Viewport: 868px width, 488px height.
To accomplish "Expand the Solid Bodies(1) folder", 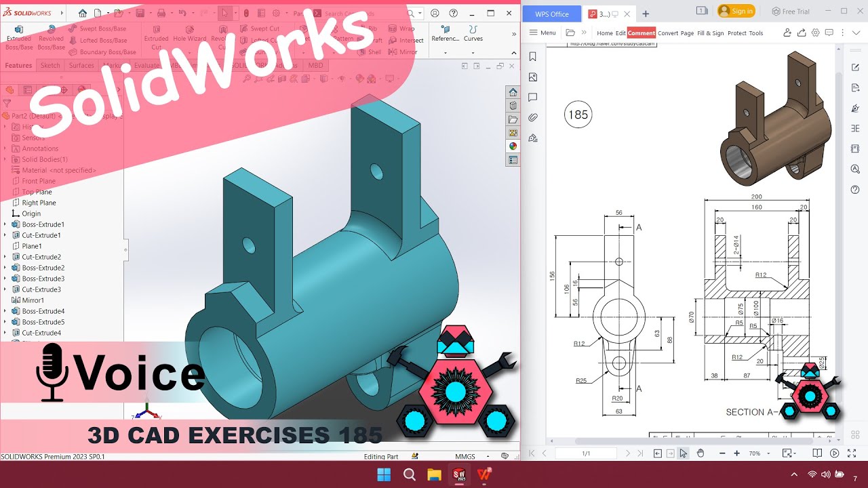I will 5,159.
